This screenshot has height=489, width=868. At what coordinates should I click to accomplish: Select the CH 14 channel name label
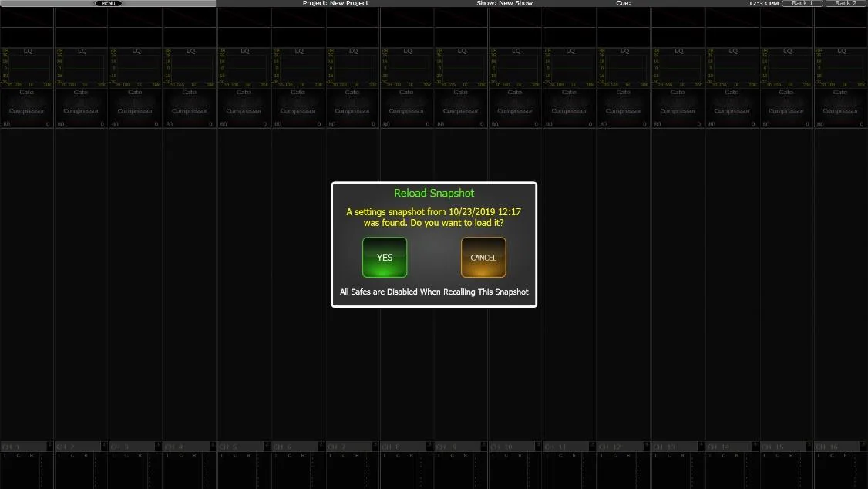pyautogui.click(x=728, y=447)
